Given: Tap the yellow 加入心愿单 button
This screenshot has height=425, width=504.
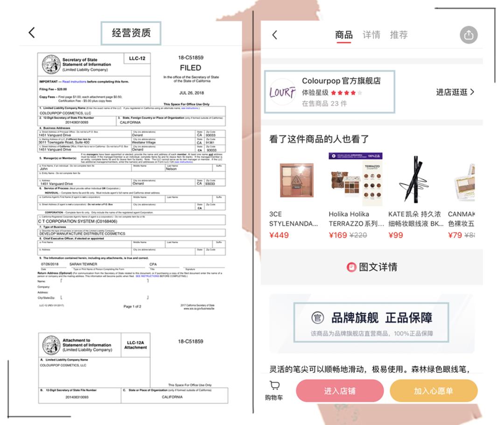Looking at the screenshot, I should click(x=434, y=390).
